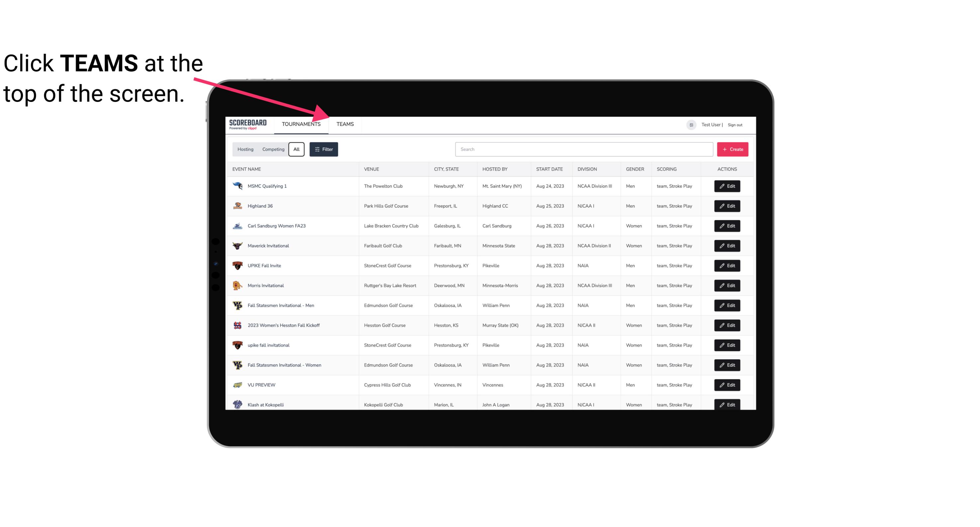Click the TOURNAMENTS navigation tab

[301, 125]
